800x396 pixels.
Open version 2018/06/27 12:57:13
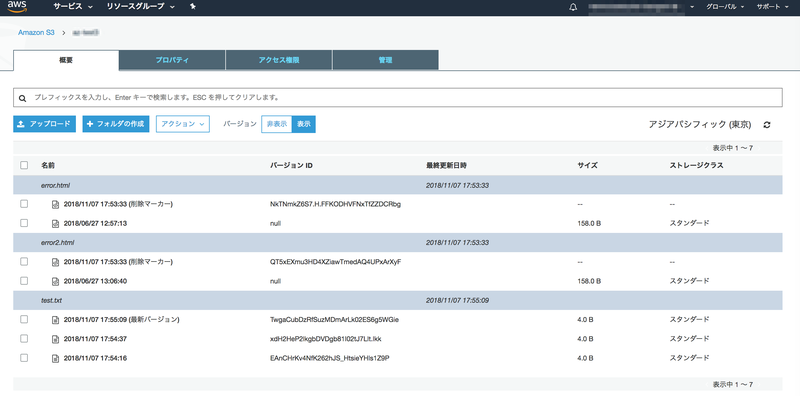[95, 224]
